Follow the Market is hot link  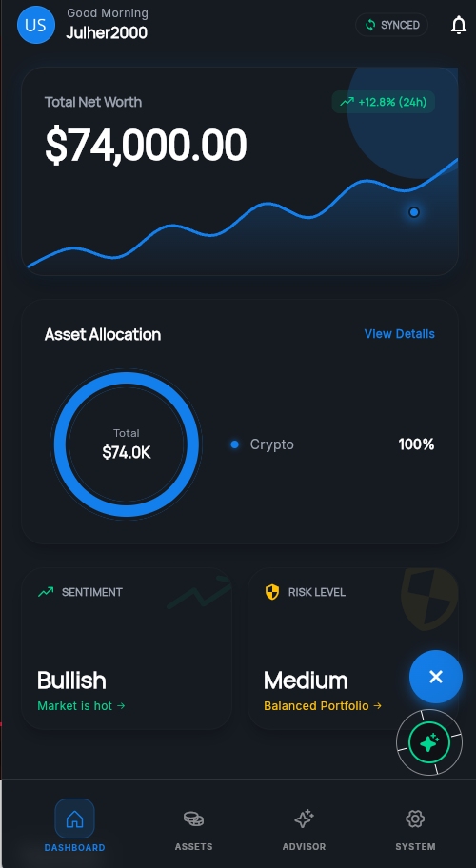click(81, 706)
